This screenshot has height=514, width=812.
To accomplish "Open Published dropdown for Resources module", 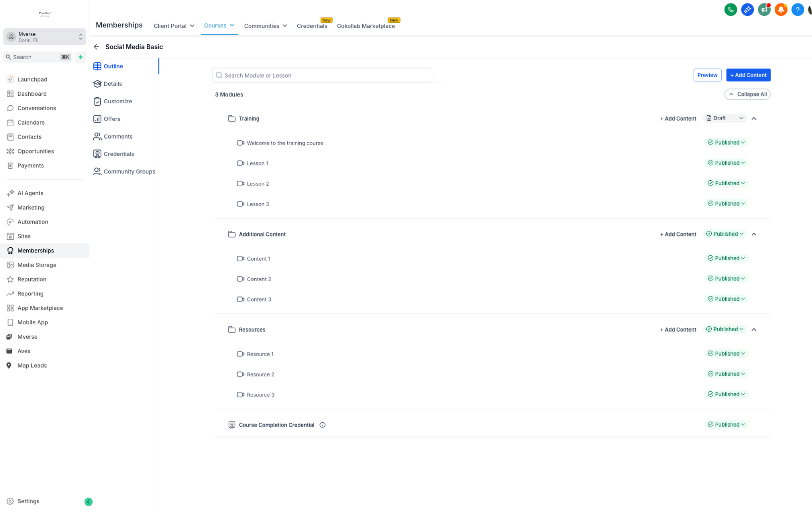I will [725, 329].
